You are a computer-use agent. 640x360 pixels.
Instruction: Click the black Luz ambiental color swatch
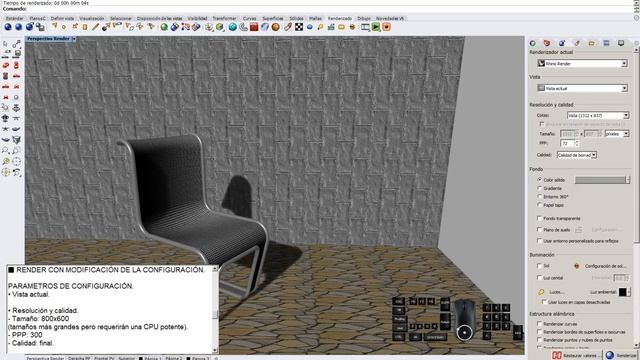tap(622, 292)
